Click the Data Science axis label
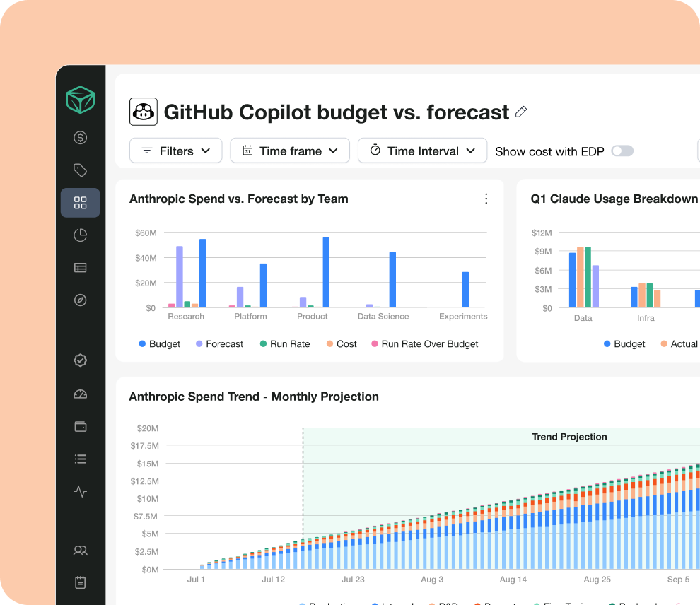This screenshot has width=700, height=605. pos(383,317)
